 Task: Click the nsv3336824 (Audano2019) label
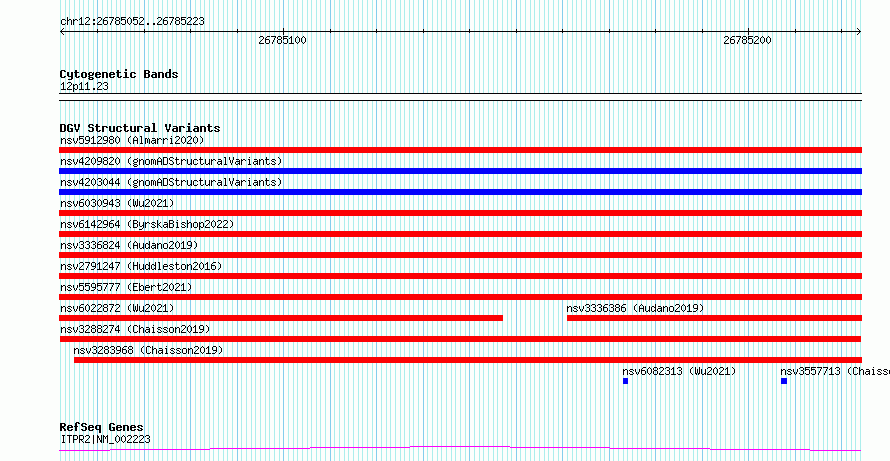tap(129, 245)
